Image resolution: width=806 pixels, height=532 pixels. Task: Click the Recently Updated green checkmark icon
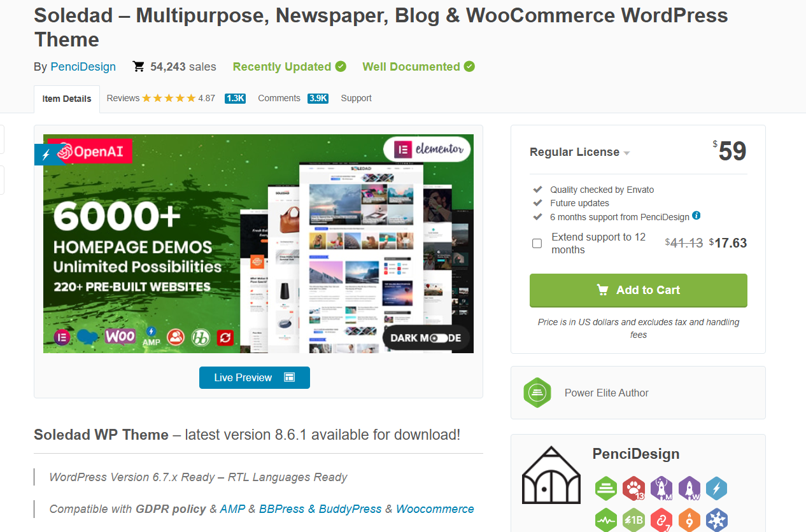tap(341, 66)
